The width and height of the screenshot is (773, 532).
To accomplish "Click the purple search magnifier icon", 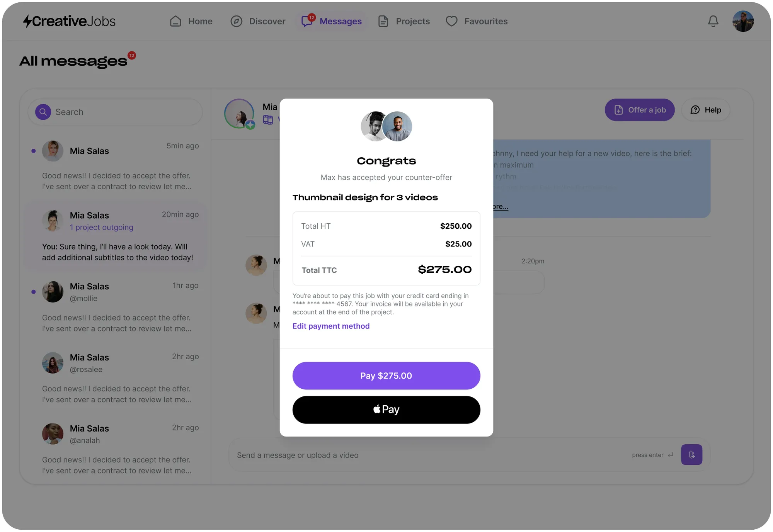I will (x=43, y=112).
